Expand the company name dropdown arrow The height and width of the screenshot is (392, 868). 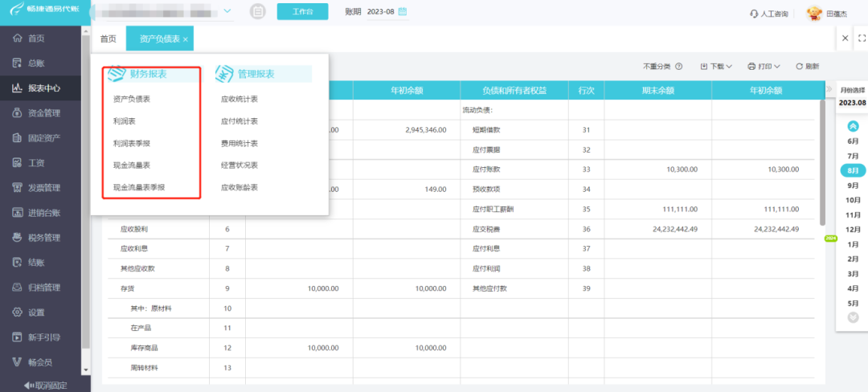[x=227, y=11]
